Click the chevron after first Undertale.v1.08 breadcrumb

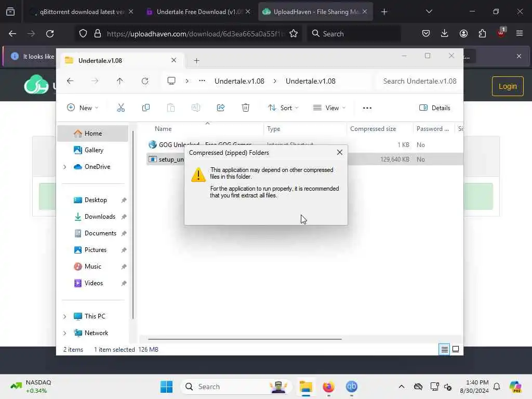click(x=275, y=81)
